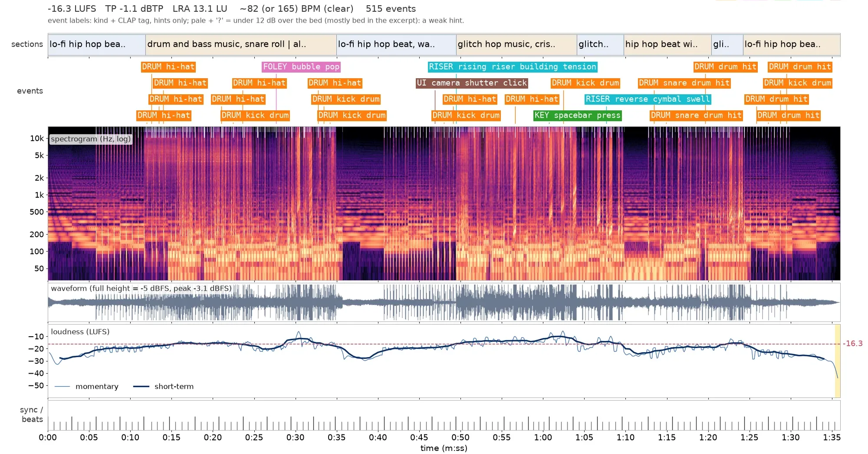The image size is (868, 454).
Task: Click the '2k' frequency axis label
Action: click(39, 178)
